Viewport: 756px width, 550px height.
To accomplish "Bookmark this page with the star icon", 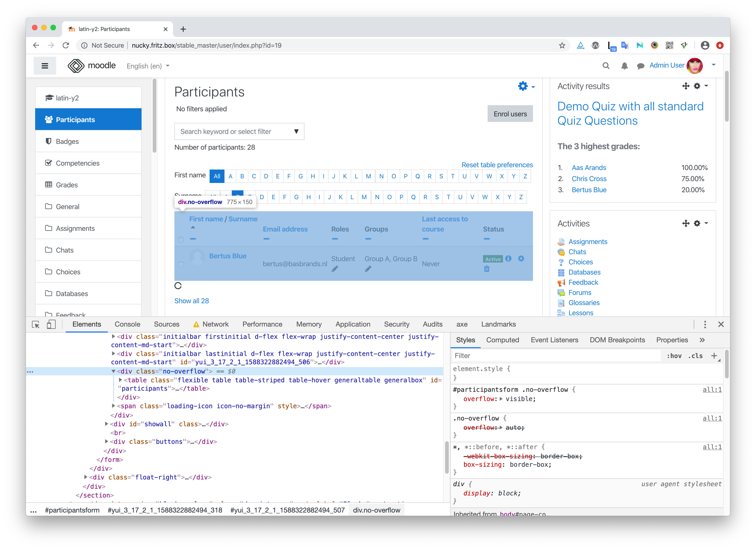I will pos(562,45).
